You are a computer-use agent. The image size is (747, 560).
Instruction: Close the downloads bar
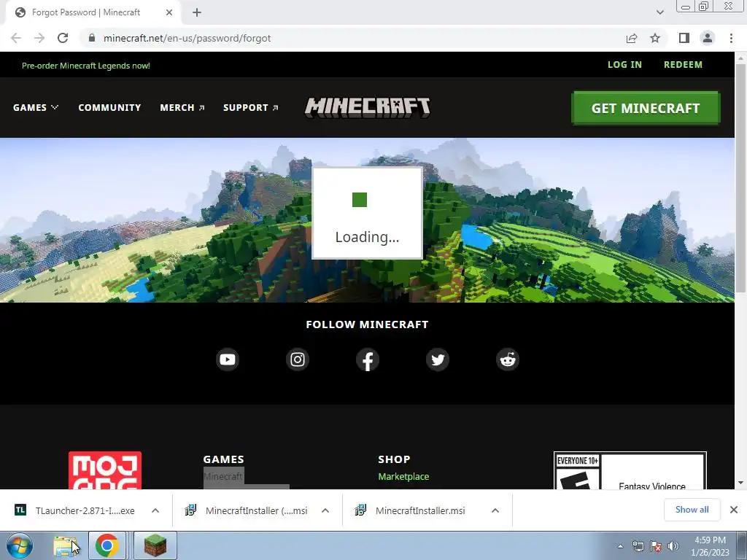coord(734,510)
